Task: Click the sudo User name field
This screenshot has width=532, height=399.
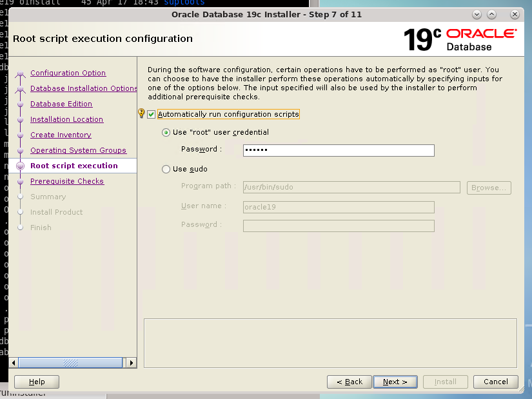Action: (339, 207)
